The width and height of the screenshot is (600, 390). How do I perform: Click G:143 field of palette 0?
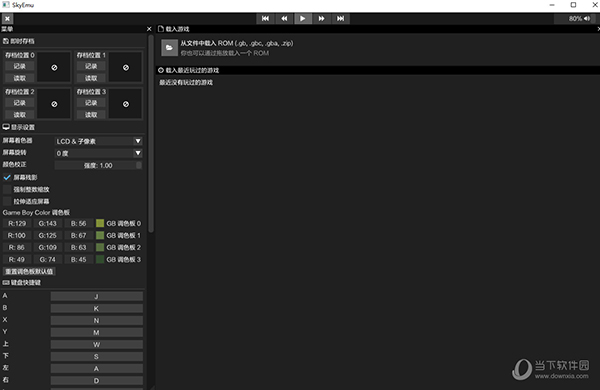[x=47, y=223]
